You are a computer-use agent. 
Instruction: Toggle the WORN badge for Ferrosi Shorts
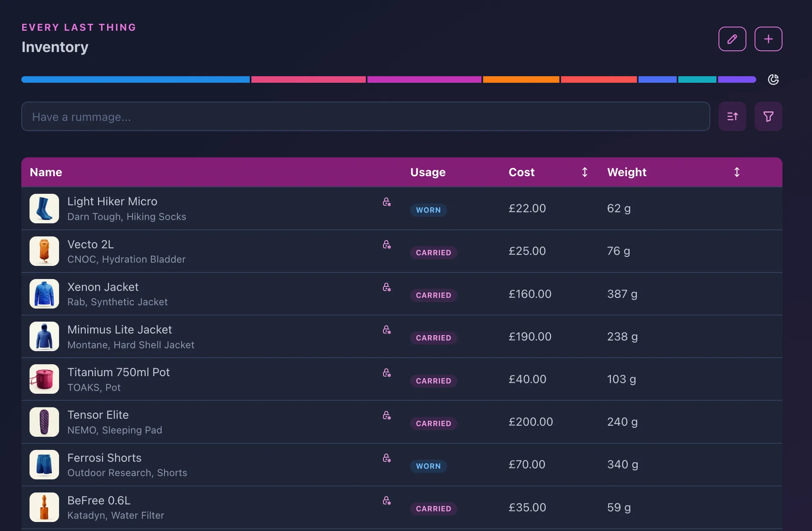pos(428,466)
